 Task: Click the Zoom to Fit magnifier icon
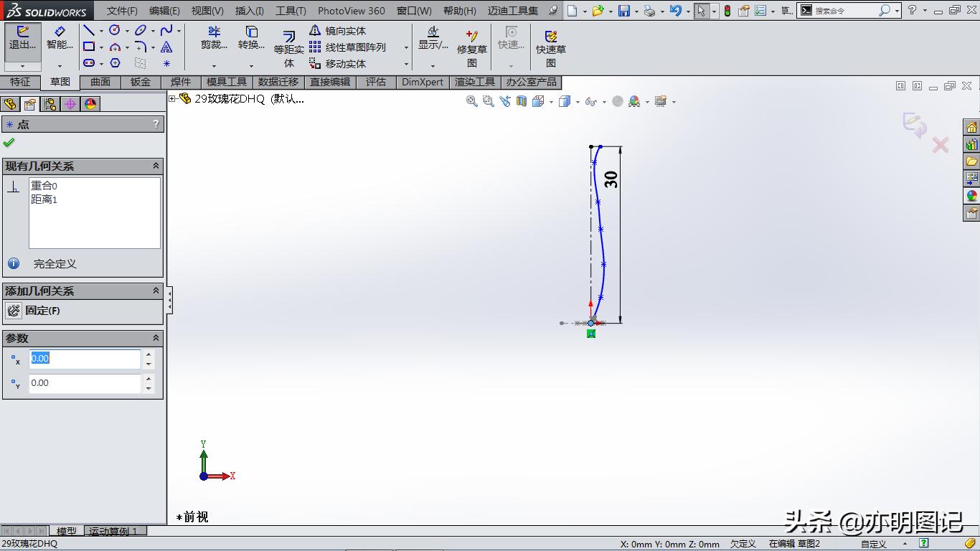coord(471,101)
